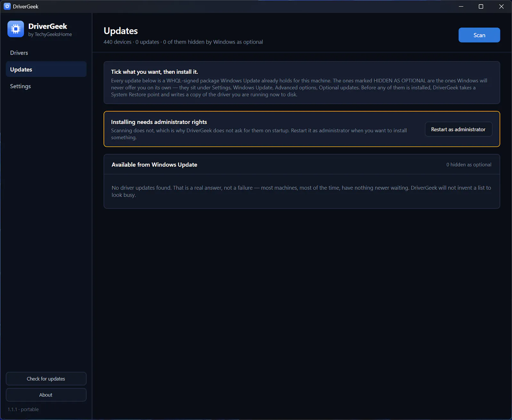Click the '1.1.1 · portable' version label
This screenshot has width=512, height=420.
(23, 409)
